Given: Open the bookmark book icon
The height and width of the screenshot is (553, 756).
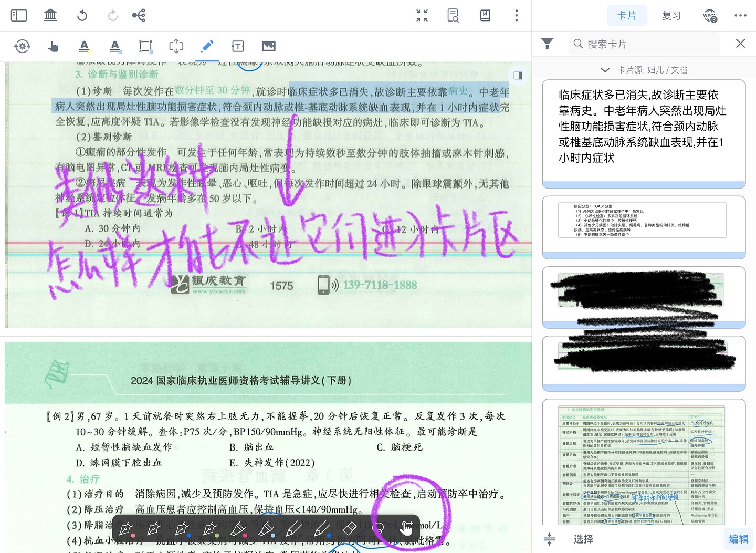Looking at the screenshot, I should tap(485, 15).
